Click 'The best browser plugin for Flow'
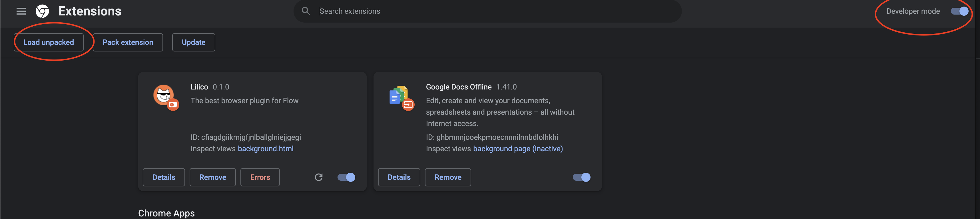The width and height of the screenshot is (980, 219). [245, 101]
